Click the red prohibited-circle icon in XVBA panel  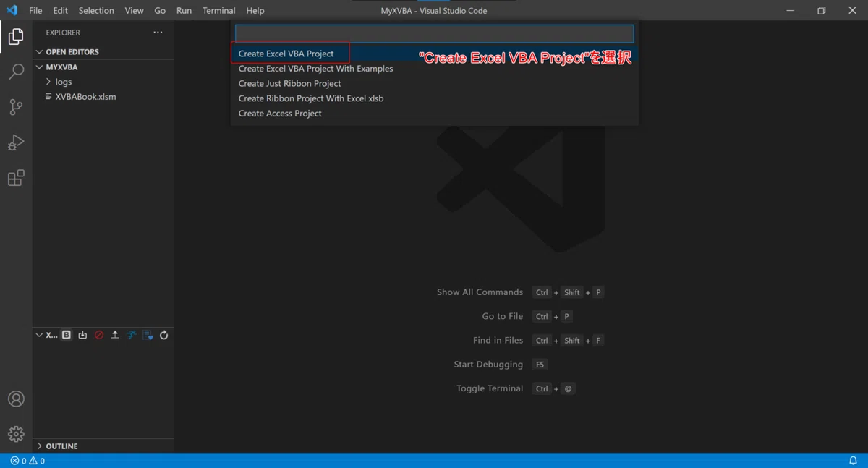(99, 335)
